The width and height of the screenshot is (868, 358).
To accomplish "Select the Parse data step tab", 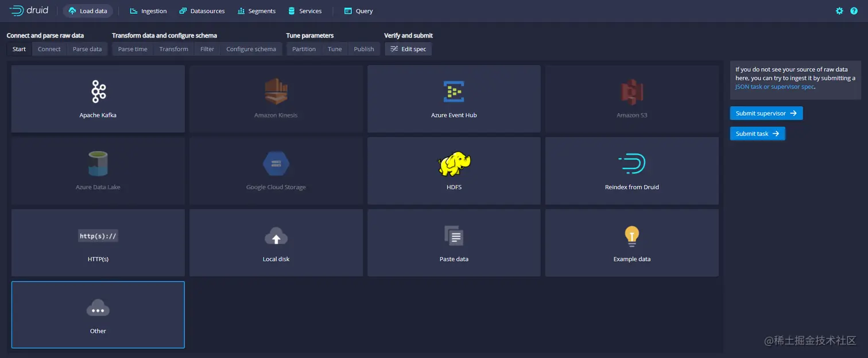I will 87,49.
